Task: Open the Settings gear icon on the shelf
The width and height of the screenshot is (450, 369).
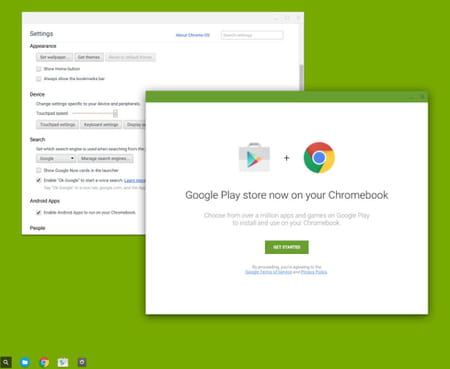Action: coord(82,362)
